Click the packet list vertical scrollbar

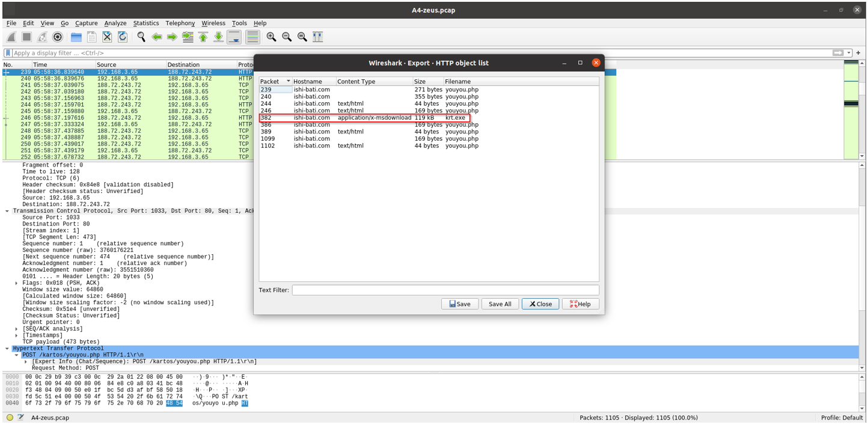(x=863, y=110)
